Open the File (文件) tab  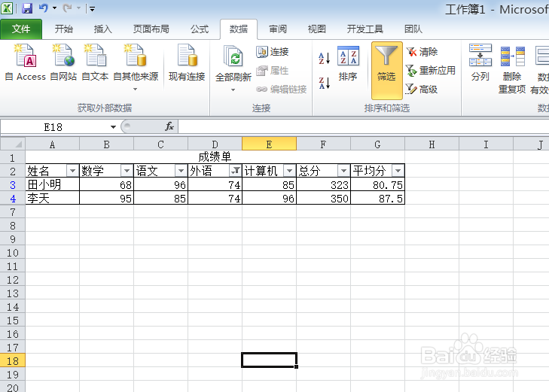coord(21,29)
